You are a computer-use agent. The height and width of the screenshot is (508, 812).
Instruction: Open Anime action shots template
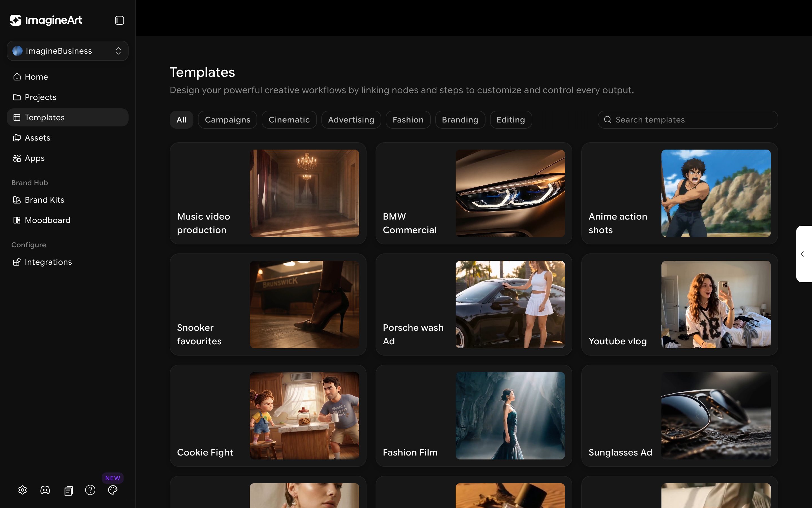(x=679, y=193)
